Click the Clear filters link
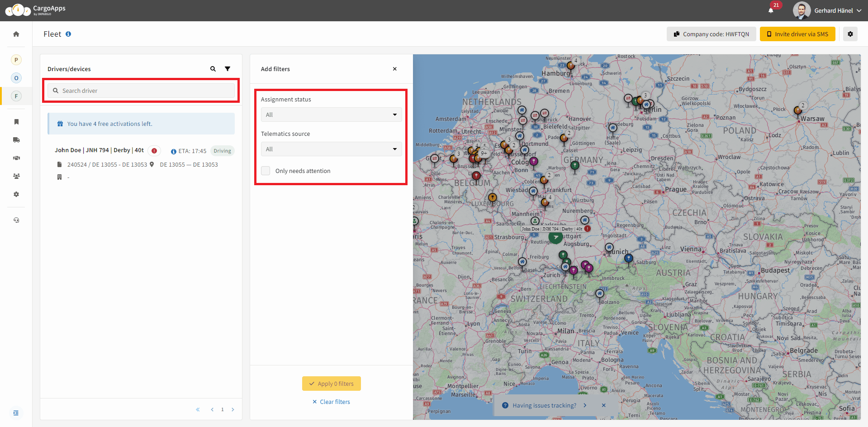This screenshot has height=427, width=868. pyautogui.click(x=331, y=402)
